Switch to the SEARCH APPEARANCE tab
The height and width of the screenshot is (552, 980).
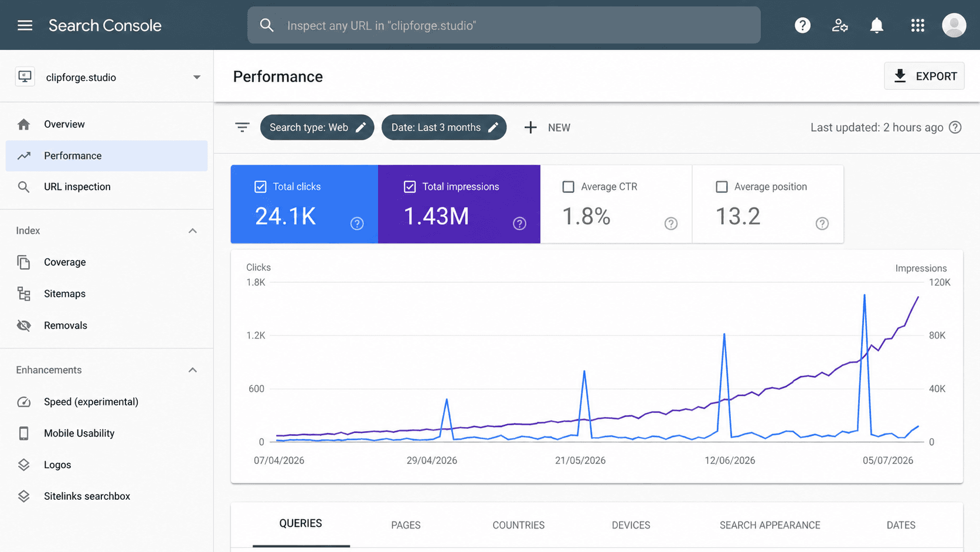click(x=770, y=525)
